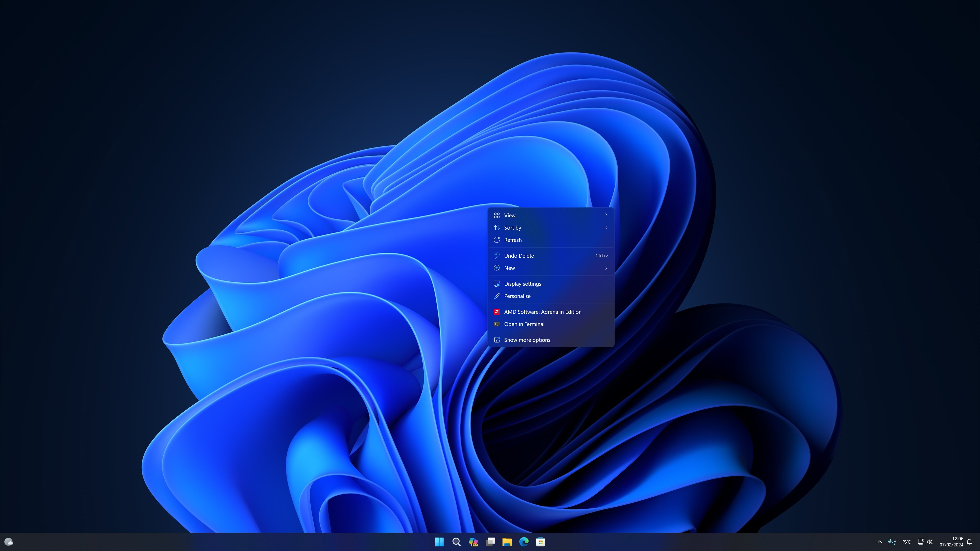Open the Windows Start menu
980x551 pixels.
pos(439,542)
